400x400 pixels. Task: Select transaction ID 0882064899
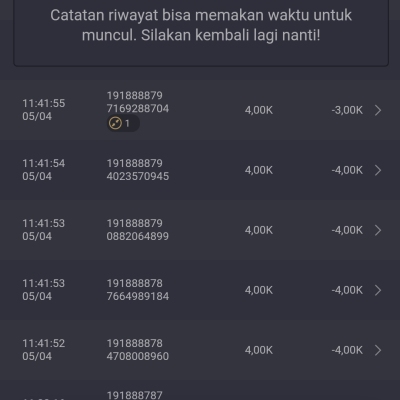coord(138,236)
